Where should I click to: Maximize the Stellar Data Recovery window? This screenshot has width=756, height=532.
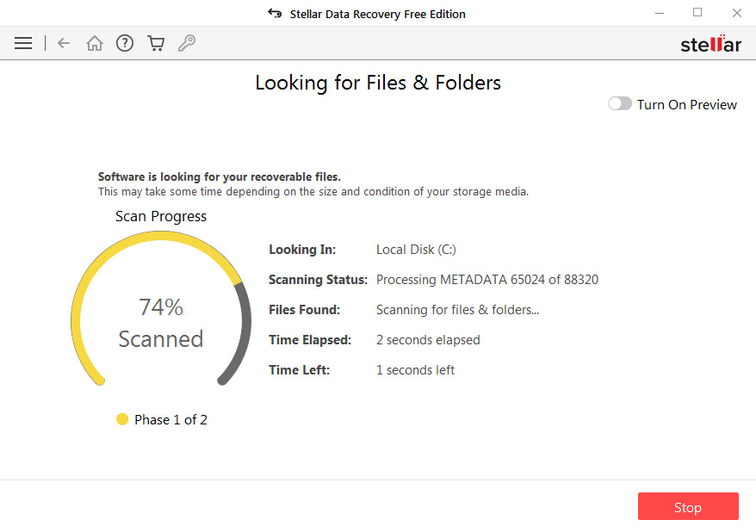point(697,13)
